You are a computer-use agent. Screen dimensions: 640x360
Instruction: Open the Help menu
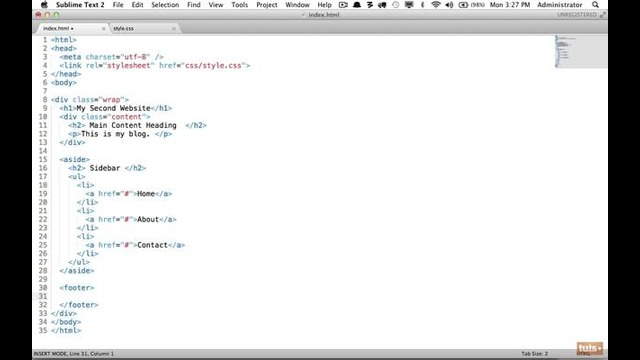tap(324, 5)
